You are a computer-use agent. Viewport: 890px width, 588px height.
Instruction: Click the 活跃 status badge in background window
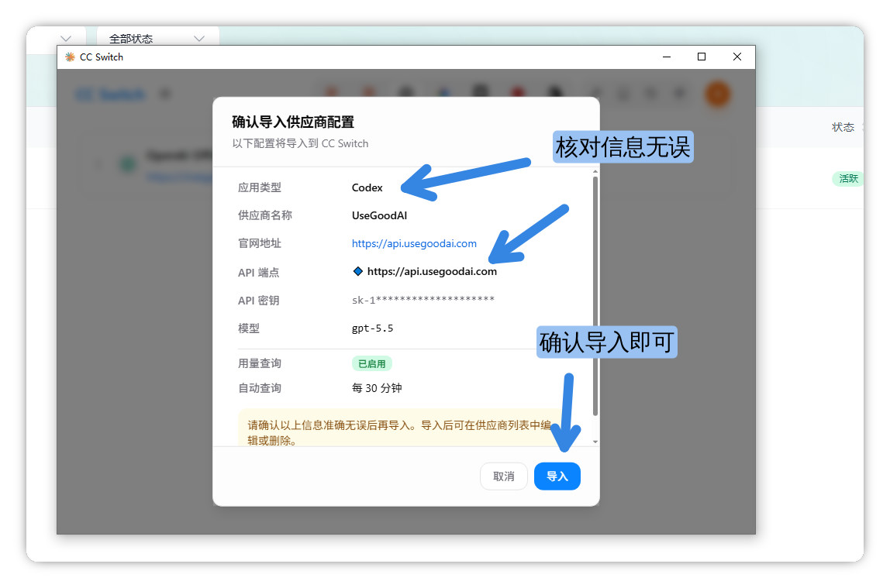tap(847, 179)
